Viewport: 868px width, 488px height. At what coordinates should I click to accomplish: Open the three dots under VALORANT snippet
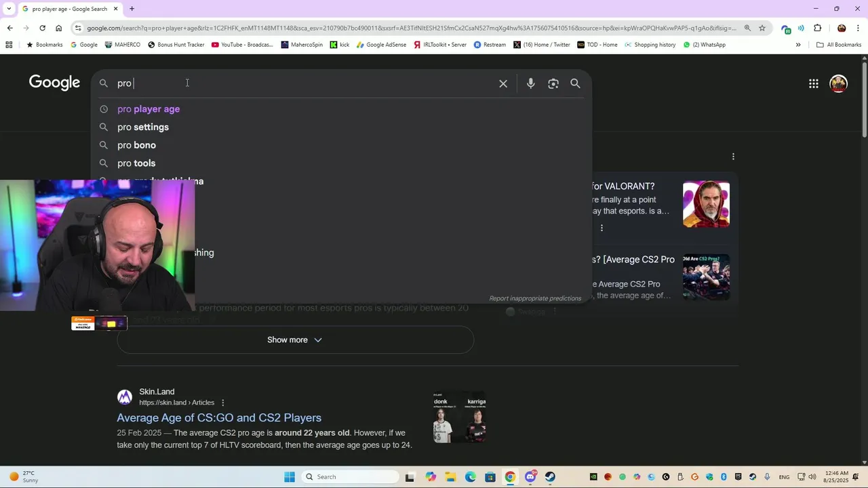tap(601, 228)
